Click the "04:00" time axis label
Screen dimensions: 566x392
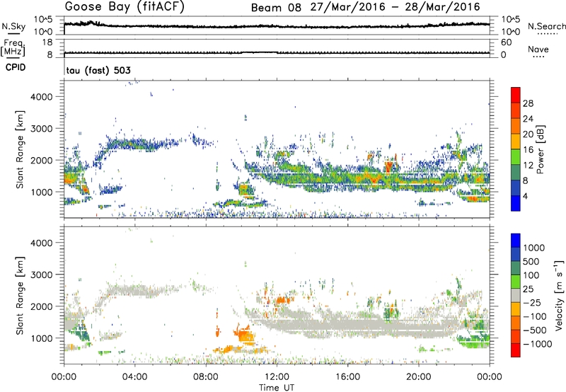(134, 377)
